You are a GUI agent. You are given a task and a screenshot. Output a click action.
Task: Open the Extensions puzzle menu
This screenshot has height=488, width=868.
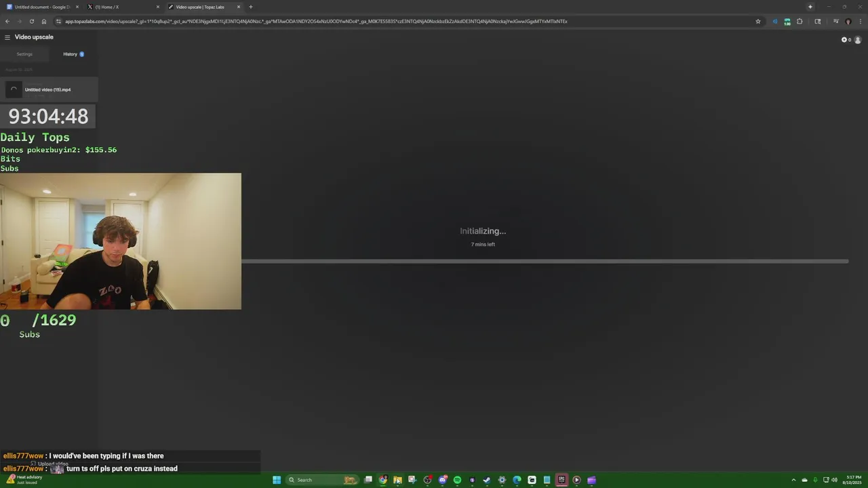click(x=800, y=21)
